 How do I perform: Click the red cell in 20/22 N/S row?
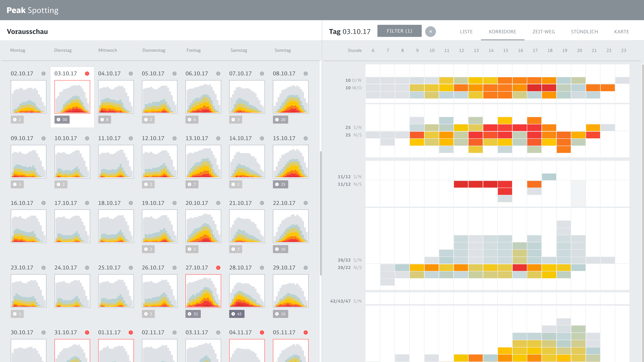(520, 268)
